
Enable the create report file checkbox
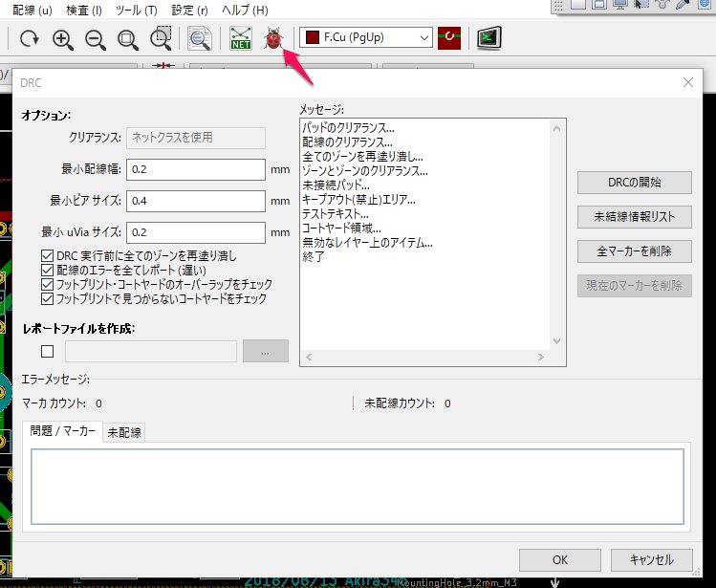pyautogui.click(x=48, y=351)
